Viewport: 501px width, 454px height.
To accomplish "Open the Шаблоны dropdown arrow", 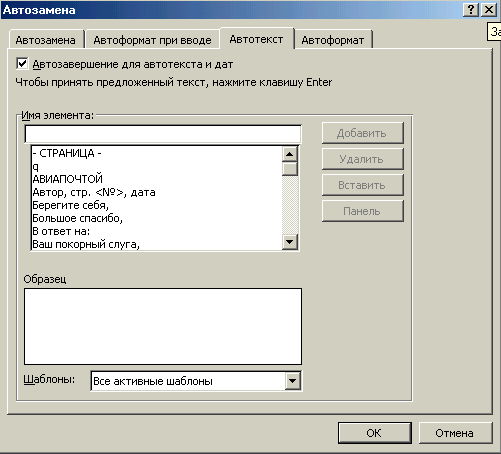I will [x=292, y=381].
